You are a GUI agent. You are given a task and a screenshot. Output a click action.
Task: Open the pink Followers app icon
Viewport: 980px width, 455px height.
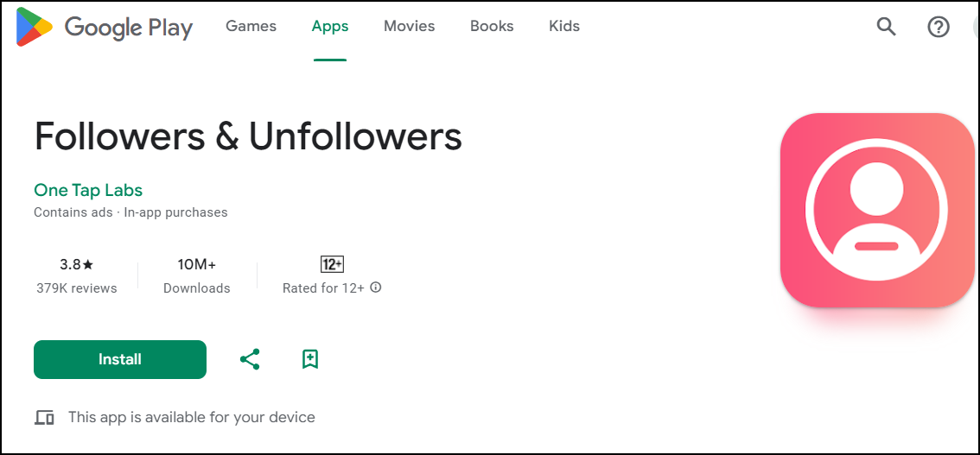[x=877, y=210]
